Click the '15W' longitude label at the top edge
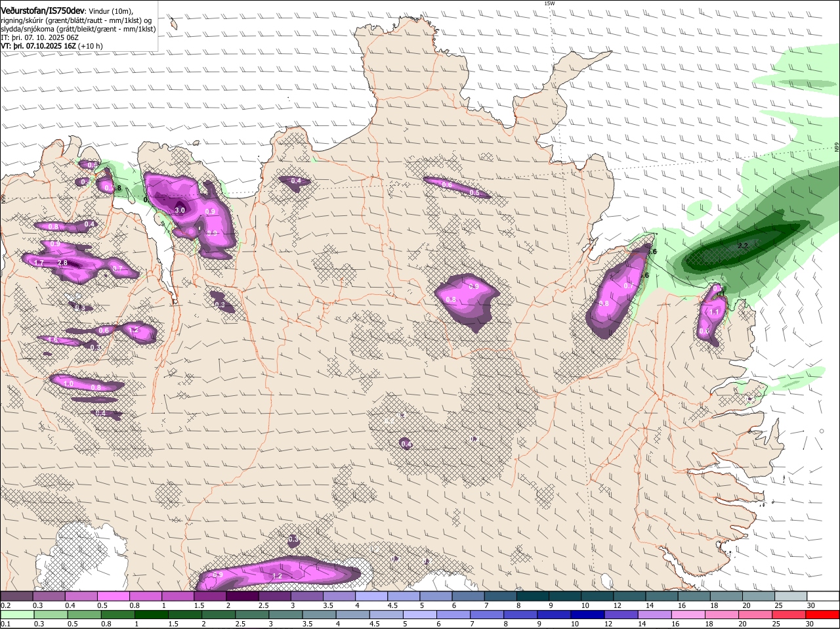 coord(549,3)
